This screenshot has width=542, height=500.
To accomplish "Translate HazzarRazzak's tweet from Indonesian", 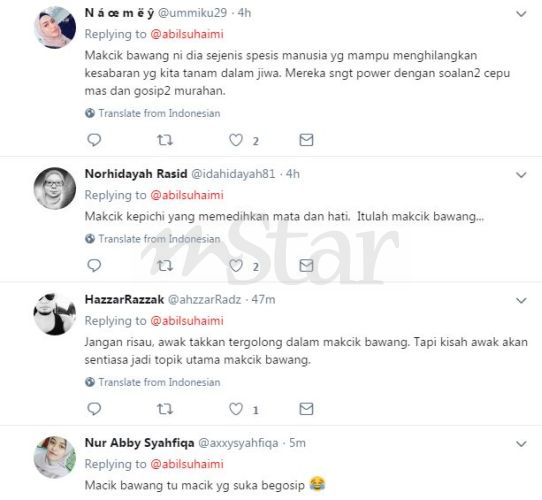I will point(153,382).
